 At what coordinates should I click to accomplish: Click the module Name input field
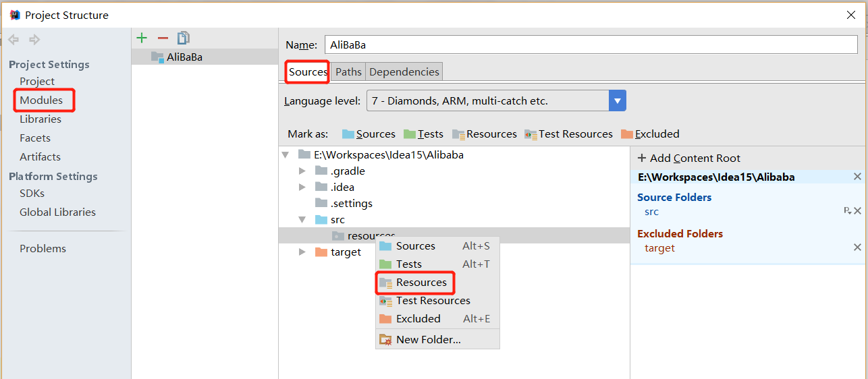coord(591,45)
